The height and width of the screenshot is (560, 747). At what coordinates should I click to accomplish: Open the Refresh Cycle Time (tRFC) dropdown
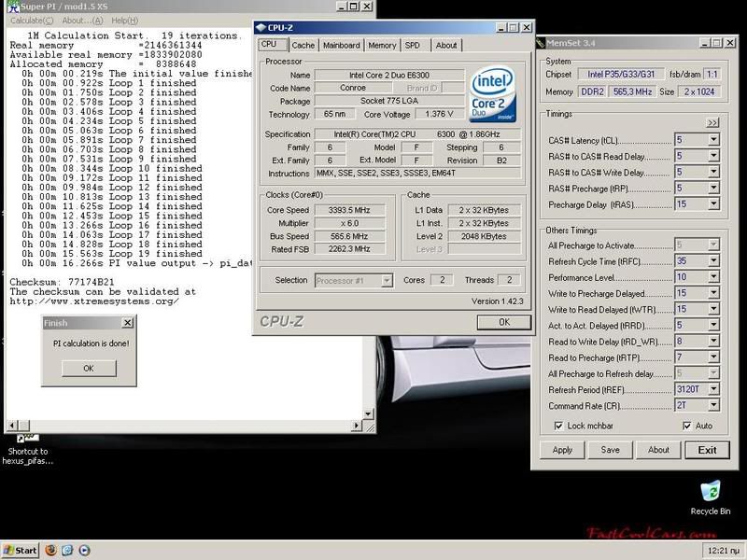713,261
